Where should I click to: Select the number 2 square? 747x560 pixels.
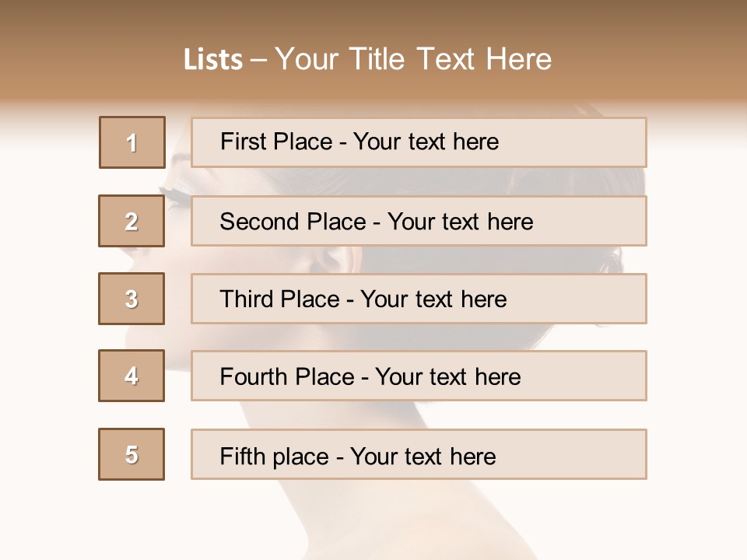[132, 221]
